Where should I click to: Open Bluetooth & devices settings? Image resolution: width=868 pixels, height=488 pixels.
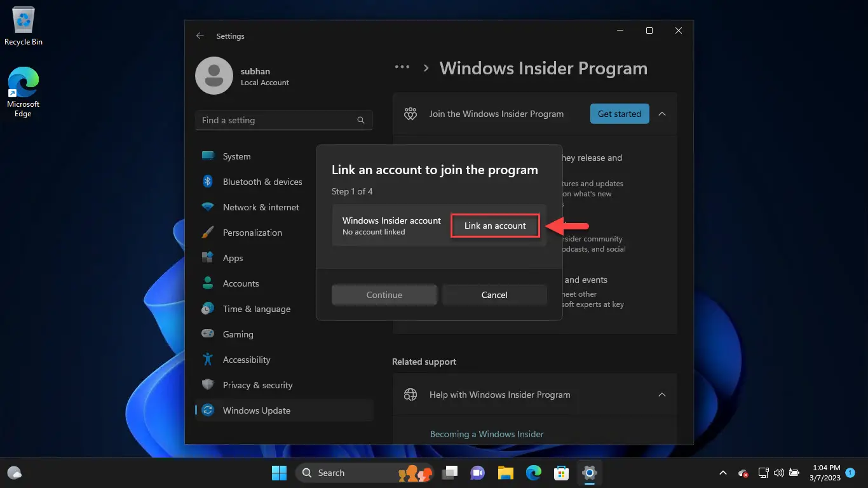pyautogui.click(x=284, y=182)
